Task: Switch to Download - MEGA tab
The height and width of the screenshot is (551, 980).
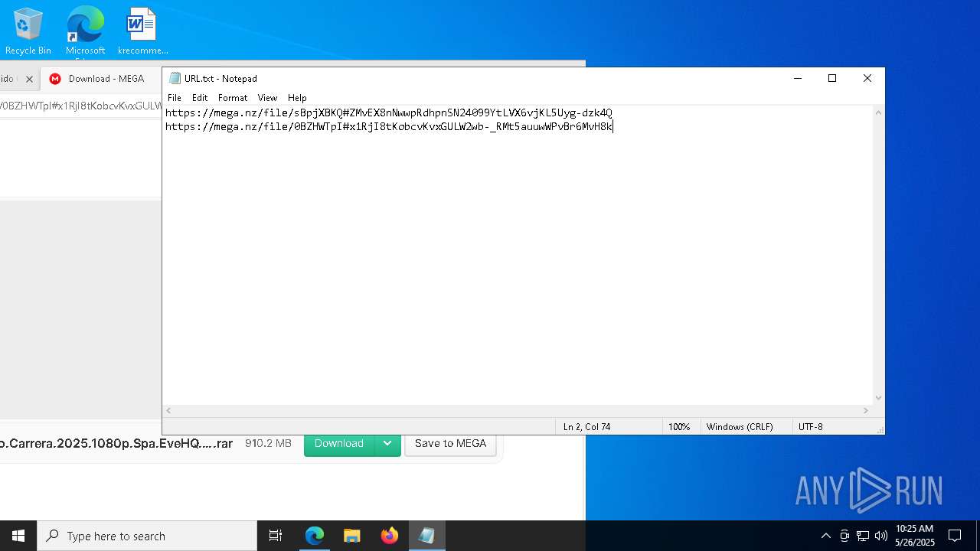Action: [100, 79]
